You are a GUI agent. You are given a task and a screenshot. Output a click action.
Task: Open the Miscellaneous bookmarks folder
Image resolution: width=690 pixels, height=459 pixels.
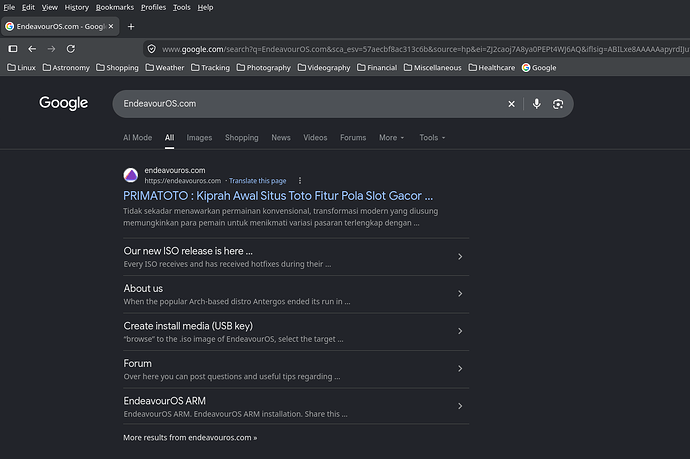433,68
